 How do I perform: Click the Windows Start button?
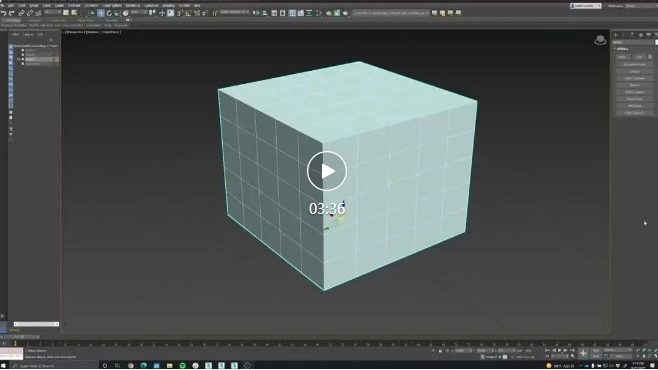point(3,366)
